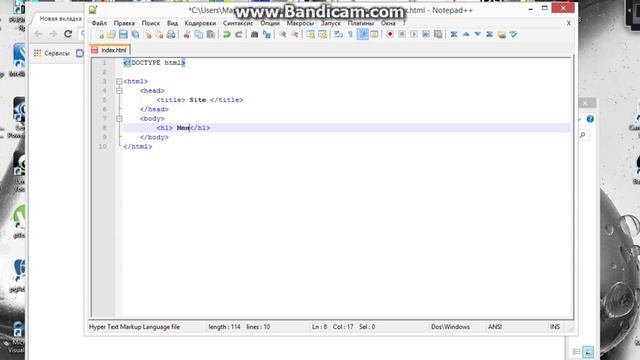Screen dimensions: 640x360
Task: Undo the last edit with green arrow
Action: point(227,35)
